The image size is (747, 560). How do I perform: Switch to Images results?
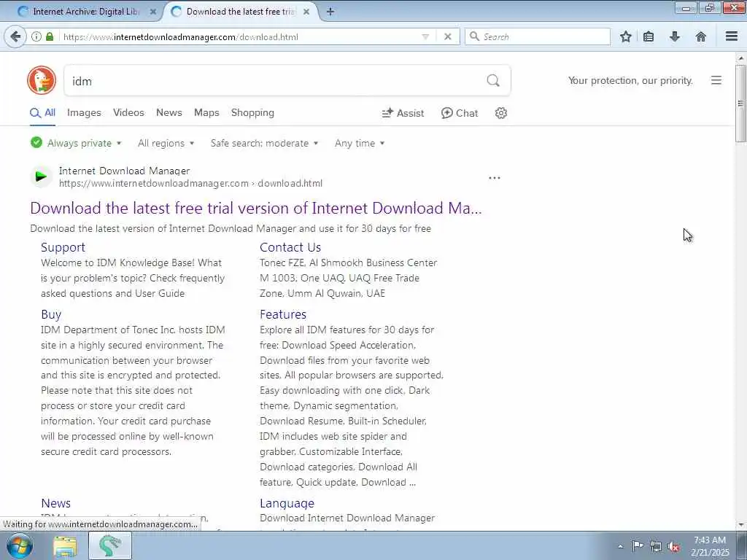(x=84, y=113)
